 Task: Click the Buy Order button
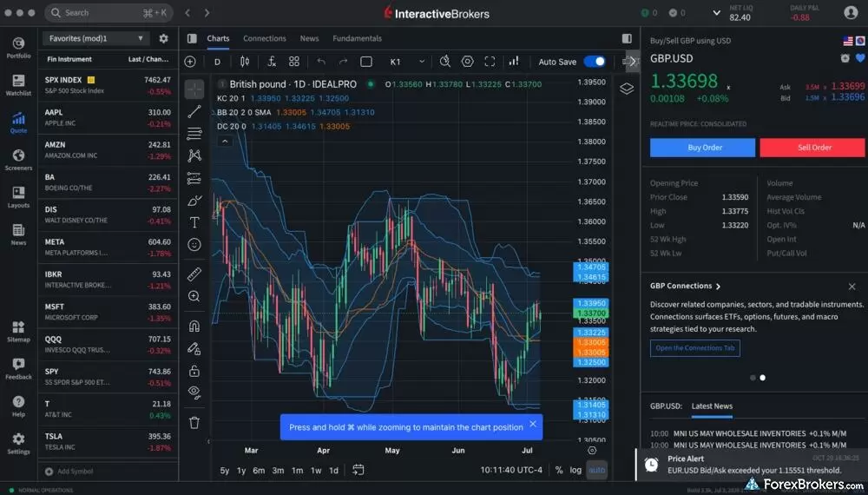coord(702,148)
